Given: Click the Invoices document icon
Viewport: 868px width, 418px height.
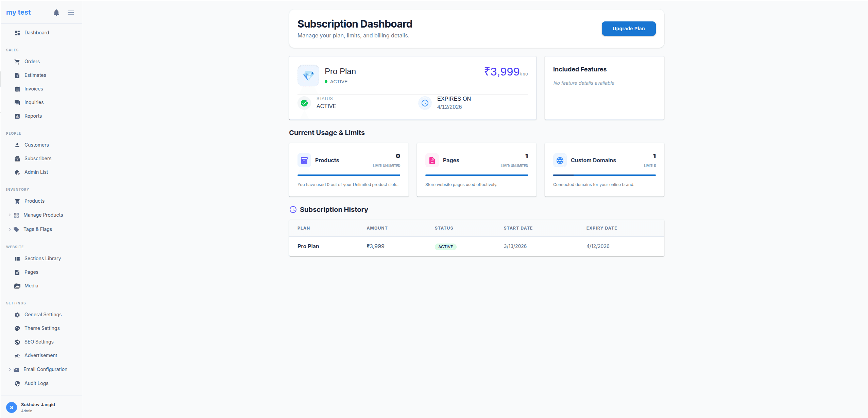Looking at the screenshot, I should tap(17, 89).
